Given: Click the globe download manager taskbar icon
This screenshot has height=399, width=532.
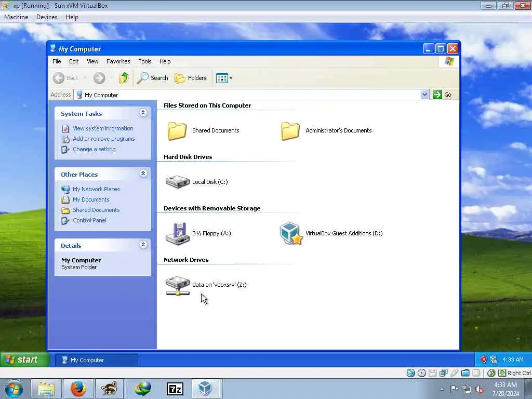Looking at the screenshot, I should click(x=143, y=389).
